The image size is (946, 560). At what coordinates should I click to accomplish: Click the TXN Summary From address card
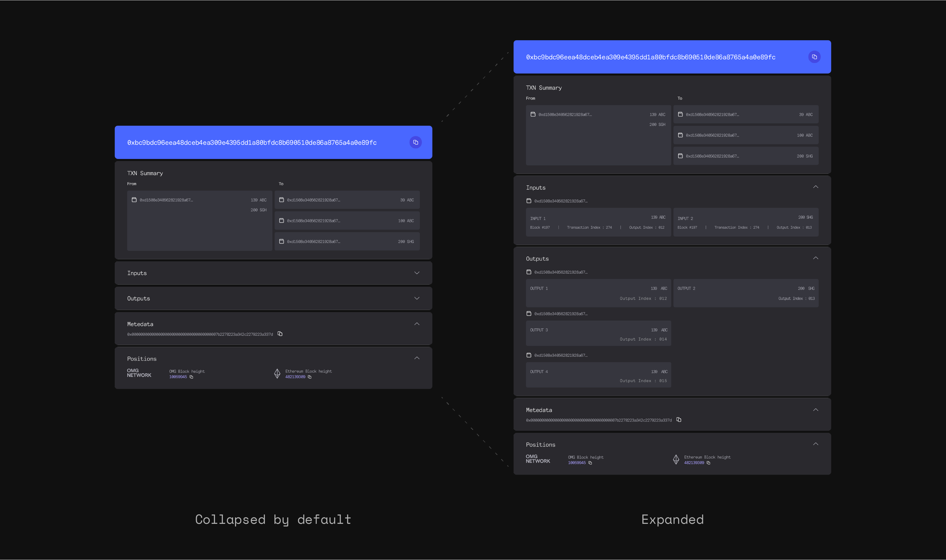(x=199, y=221)
